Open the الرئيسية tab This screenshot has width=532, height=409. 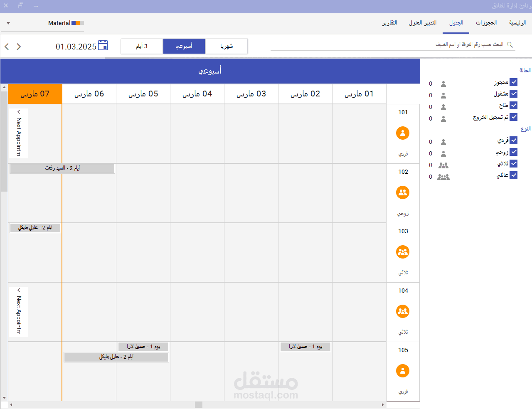[x=517, y=23]
